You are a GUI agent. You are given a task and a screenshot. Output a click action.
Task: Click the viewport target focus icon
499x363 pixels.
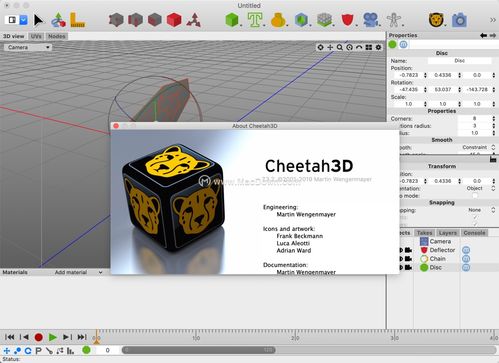[320, 47]
